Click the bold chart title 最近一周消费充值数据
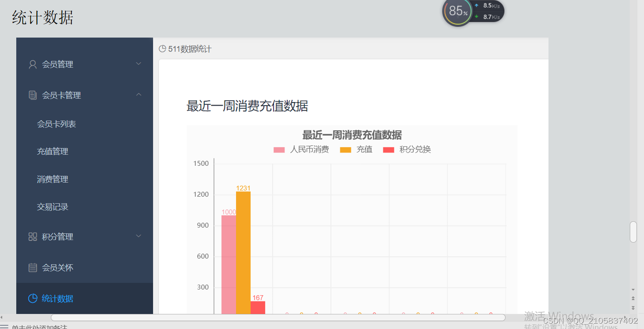The height and width of the screenshot is (329, 644). pyautogui.click(x=352, y=135)
